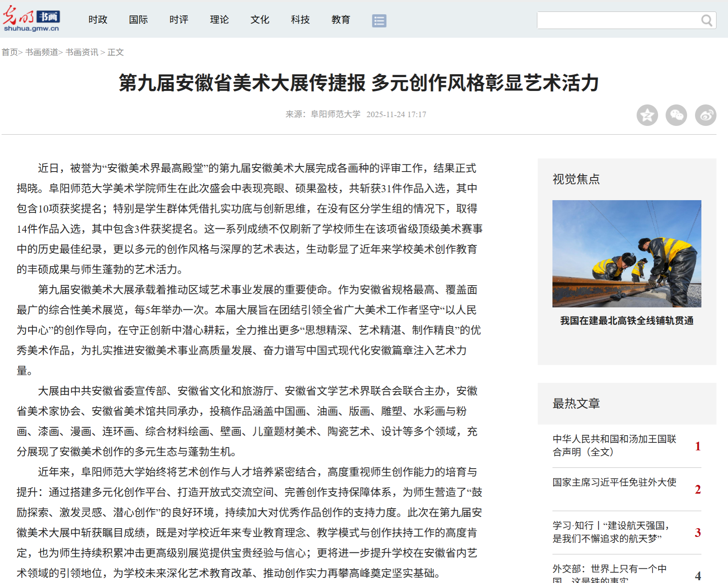Image resolution: width=728 pixels, height=583 pixels.
Task: Click the search magnifier icon
Action: point(706,20)
